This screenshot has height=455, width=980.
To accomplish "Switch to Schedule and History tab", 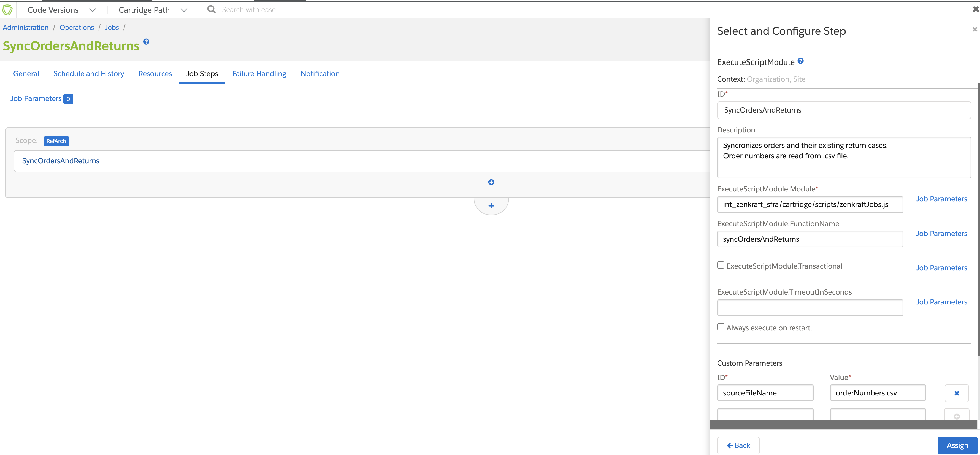I will (89, 73).
